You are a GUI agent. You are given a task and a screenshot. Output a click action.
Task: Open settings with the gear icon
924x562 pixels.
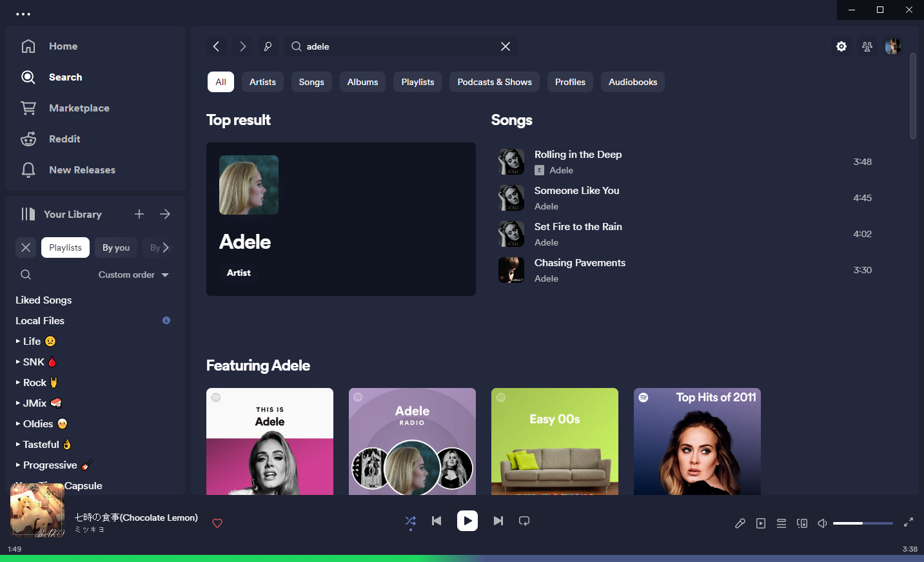(x=841, y=46)
